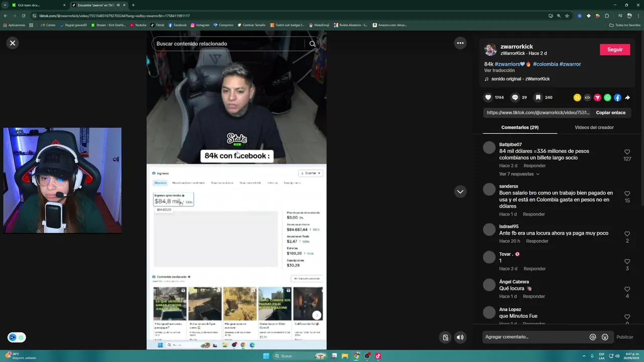The height and width of the screenshot is (362, 644).
Task: Close the TikTok video viewer with the X
Action: point(13,43)
